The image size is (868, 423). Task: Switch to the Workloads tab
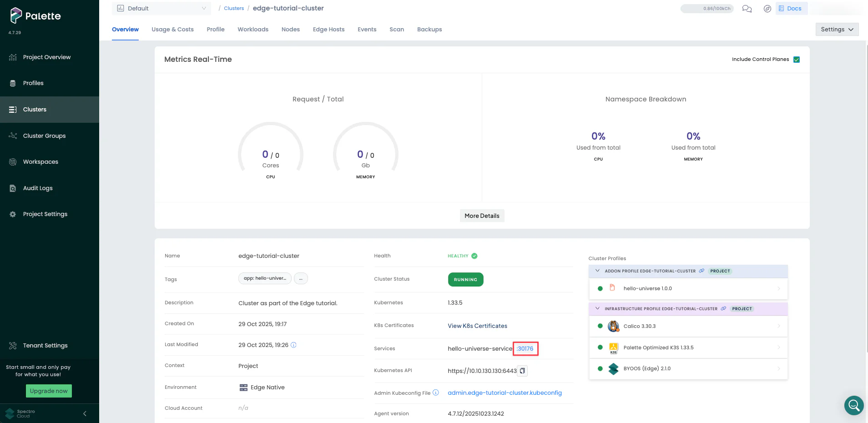[253, 30]
